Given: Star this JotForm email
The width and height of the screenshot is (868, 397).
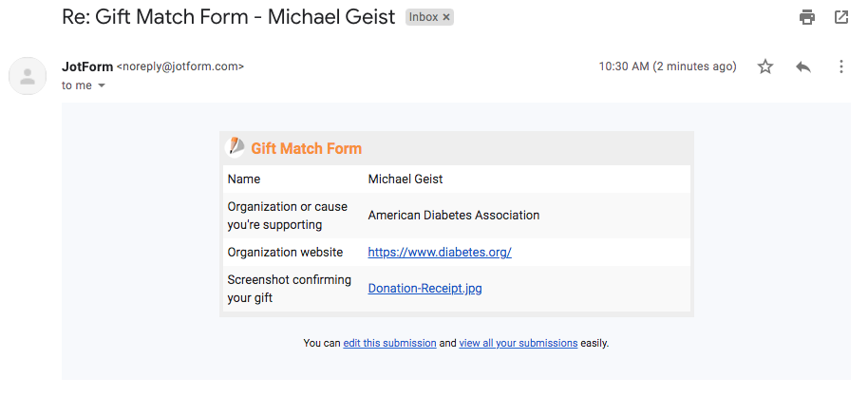Looking at the screenshot, I should [765, 66].
